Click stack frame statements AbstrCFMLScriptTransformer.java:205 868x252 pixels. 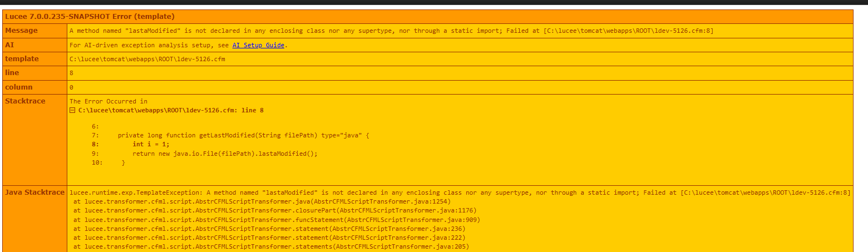pos(271,246)
